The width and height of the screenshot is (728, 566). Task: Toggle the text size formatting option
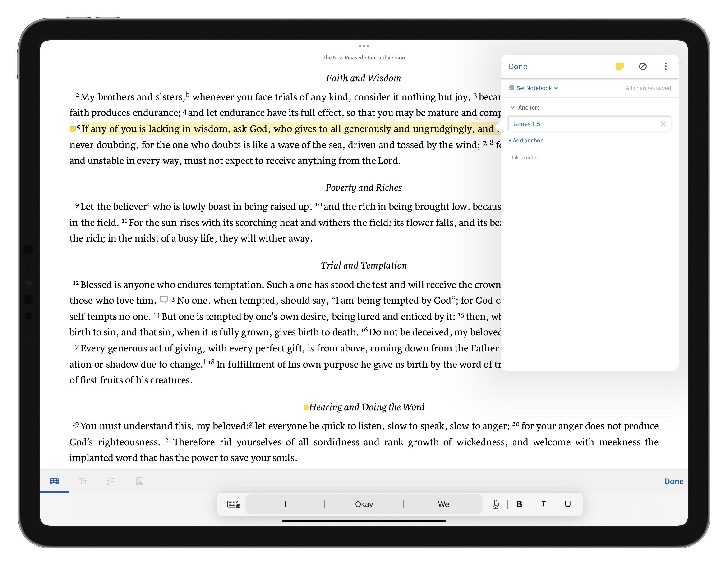click(x=83, y=481)
